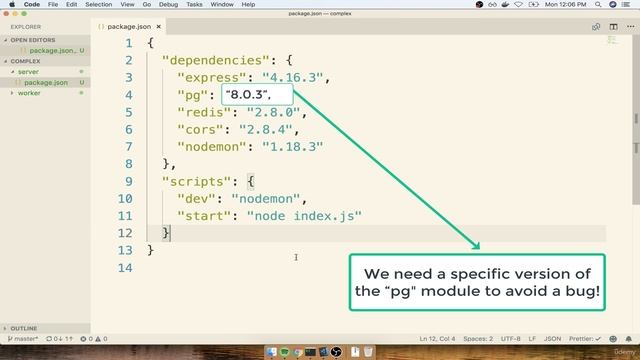Open the View menu
Image resolution: width=640 pixels, height=360 pixels.
[127, 4]
